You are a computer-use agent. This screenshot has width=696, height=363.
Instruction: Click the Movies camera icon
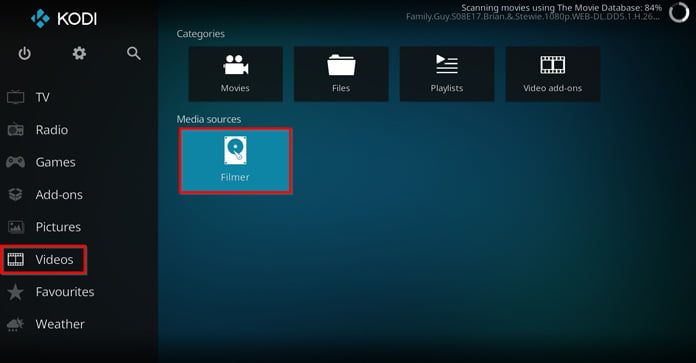click(x=235, y=65)
